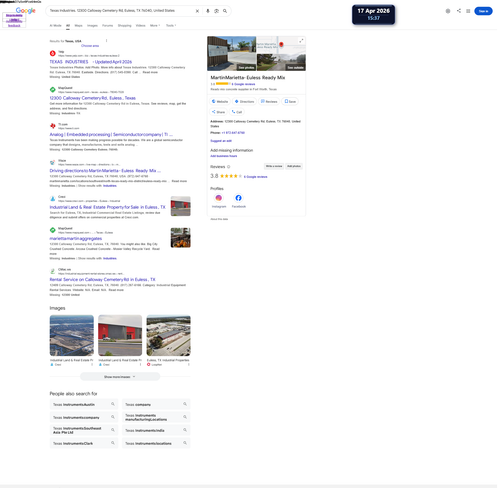Open 'Driving directions to Martin Marietta' link
Image resolution: width=500 pixels, height=488 pixels.
click(105, 171)
